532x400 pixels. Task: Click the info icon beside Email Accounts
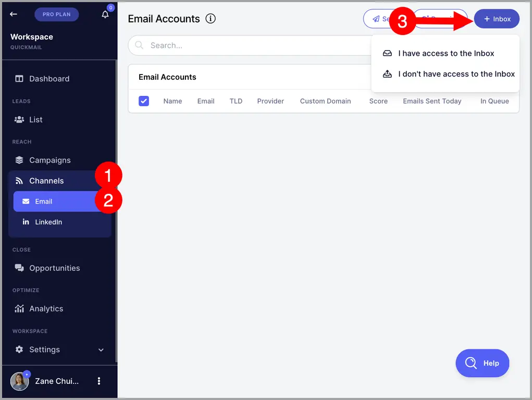pos(211,19)
